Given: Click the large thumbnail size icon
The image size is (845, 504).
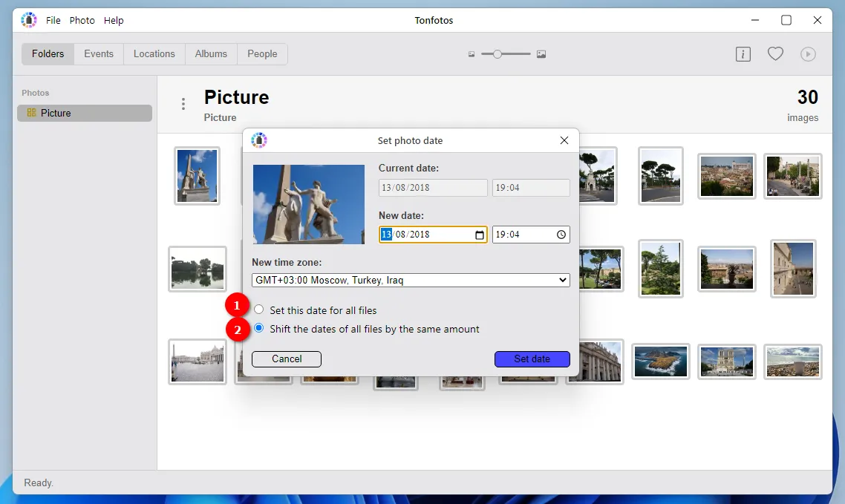Looking at the screenshot, I should pyautogui.click(x=541, y=54).
